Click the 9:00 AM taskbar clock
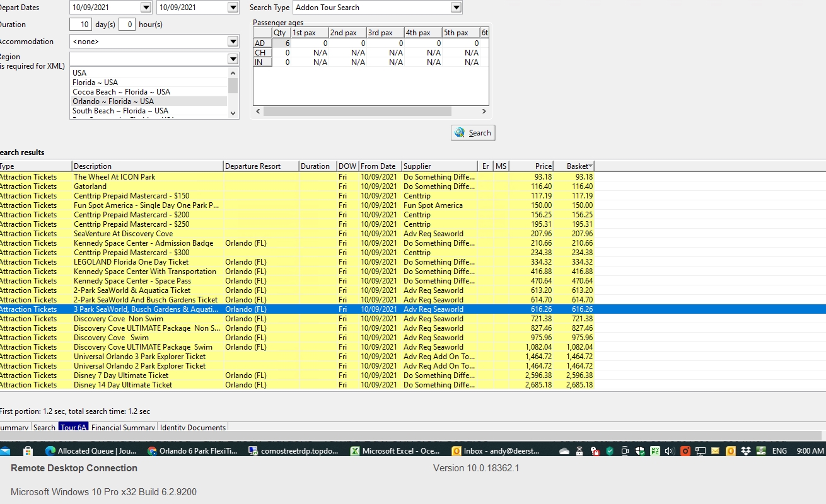Image resolution: width=826 pixels, height=504 pixels. pyautogui.click(x=810, y=451)
